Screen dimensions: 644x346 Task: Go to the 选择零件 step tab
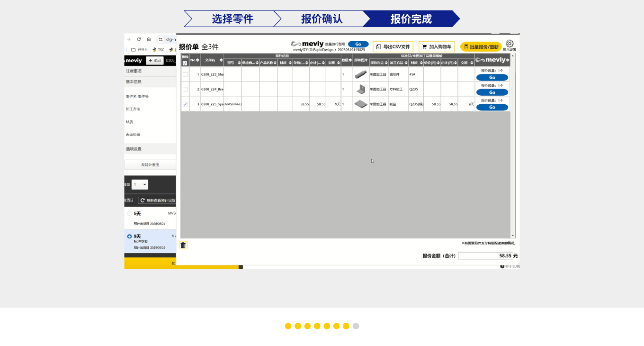click(x=232, y=19)
